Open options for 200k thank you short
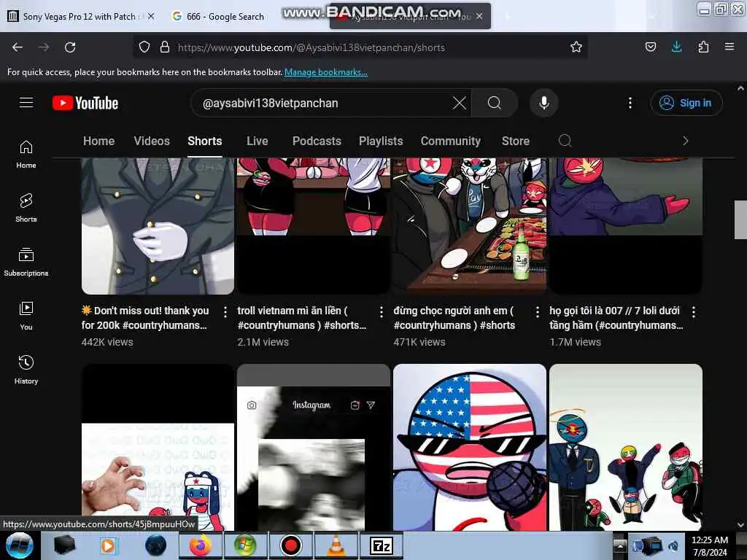 click(x=225, y=312)
